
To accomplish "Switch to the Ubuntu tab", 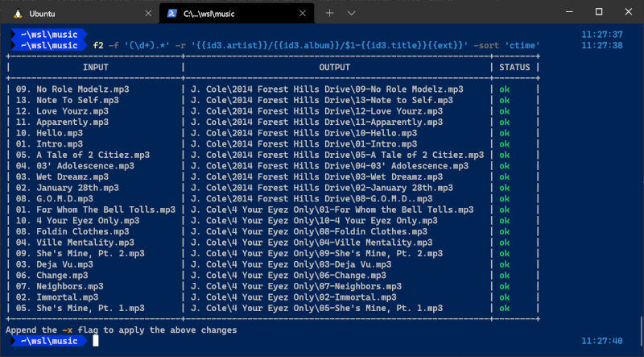I will tap(72, 14).
